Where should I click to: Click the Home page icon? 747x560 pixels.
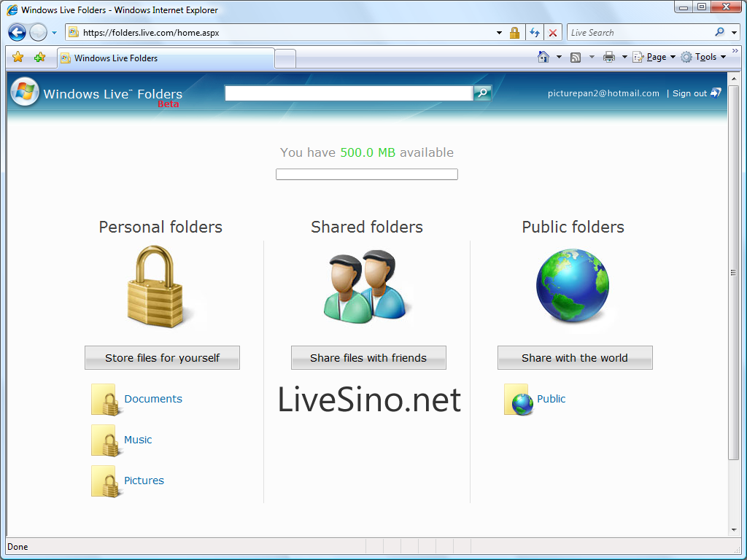(x=543, y=57)
